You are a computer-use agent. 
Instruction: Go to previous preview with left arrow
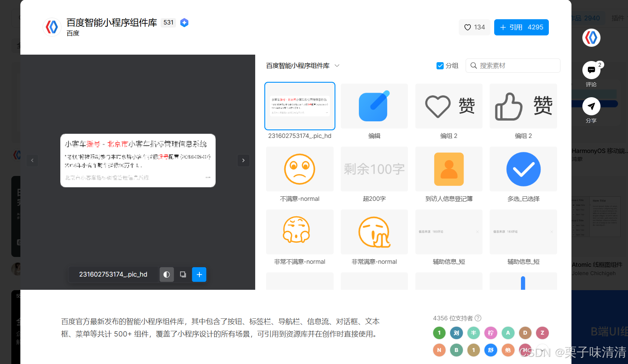click(32, 160)
